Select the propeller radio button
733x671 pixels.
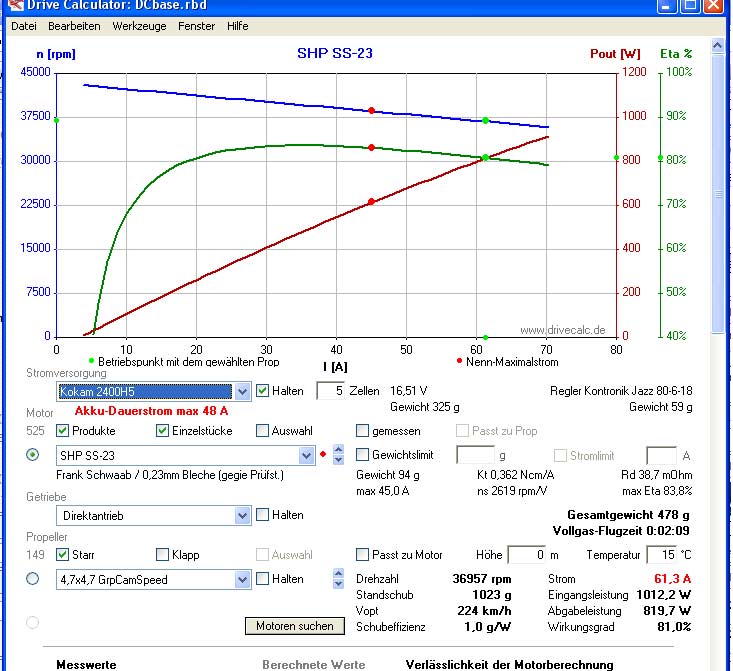[32, 579]
